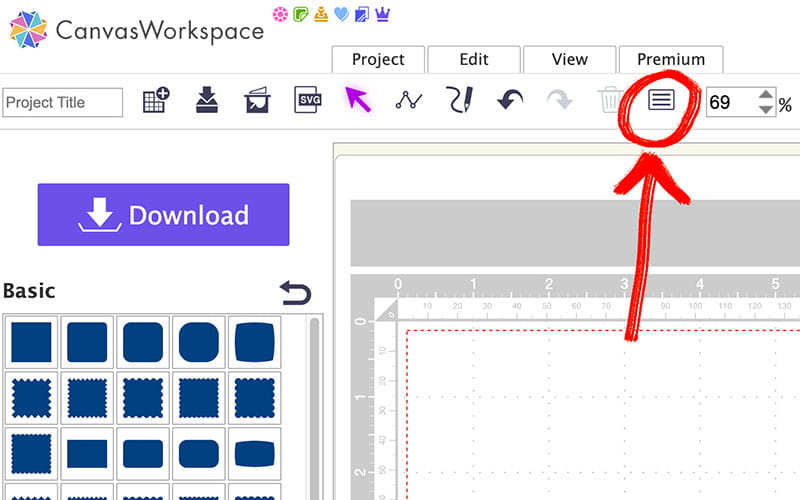800x500 pixels.
Task: Increase zoom with the up stepper arrow
Action: (766, 95)
